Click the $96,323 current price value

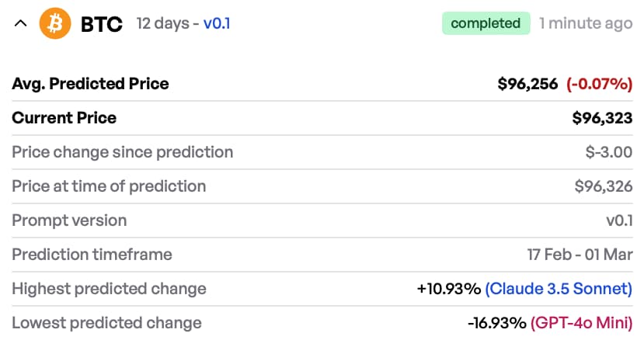point(602,118)
